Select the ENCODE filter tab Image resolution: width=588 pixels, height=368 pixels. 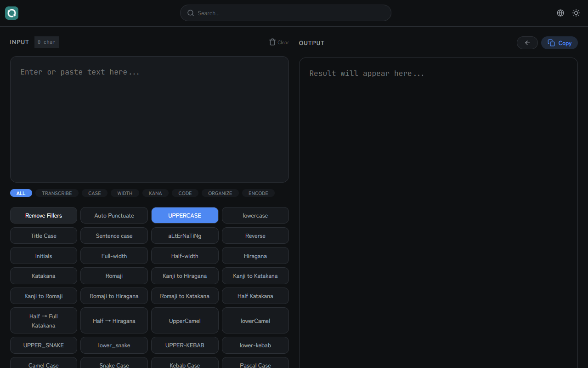(x=258, y=193)
